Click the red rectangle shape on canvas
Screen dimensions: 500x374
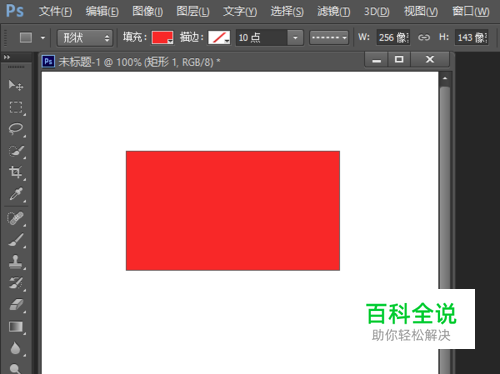233,211
